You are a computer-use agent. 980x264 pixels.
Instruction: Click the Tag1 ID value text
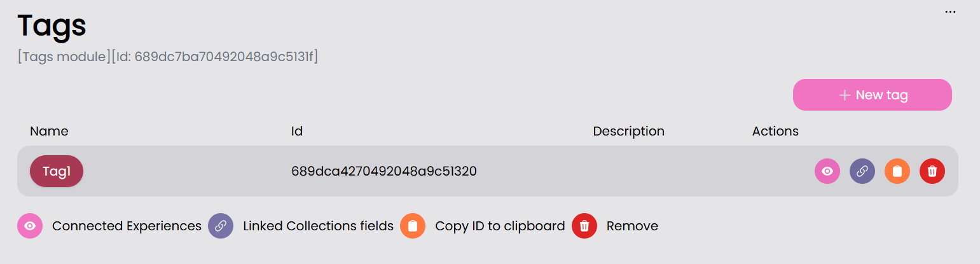pos(384,171)
